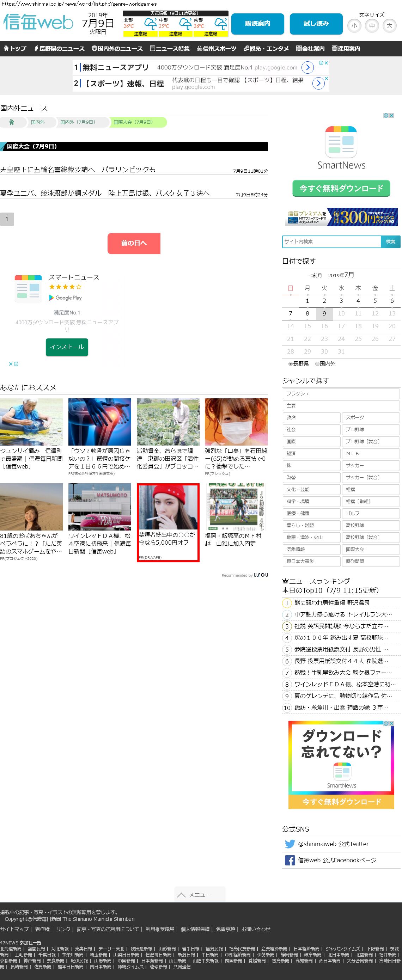
Task: Click the 信毎web site logo
Action: tap(38, 22)
